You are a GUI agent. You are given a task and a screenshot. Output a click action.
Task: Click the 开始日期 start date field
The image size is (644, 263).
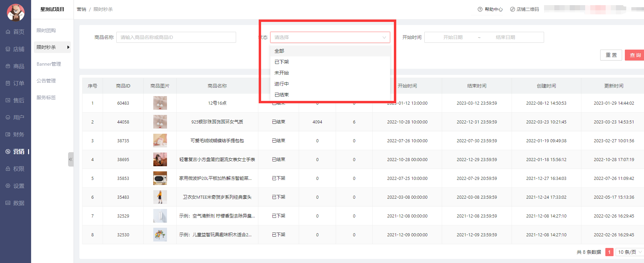point(453,37)
